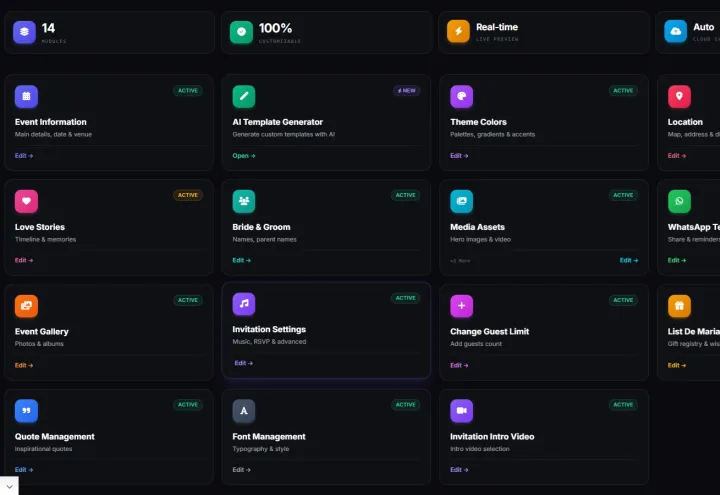Click the ACTIVE badge on Font Management
Image resolution: width=720 pixels, height=495 pixels.
405,405
